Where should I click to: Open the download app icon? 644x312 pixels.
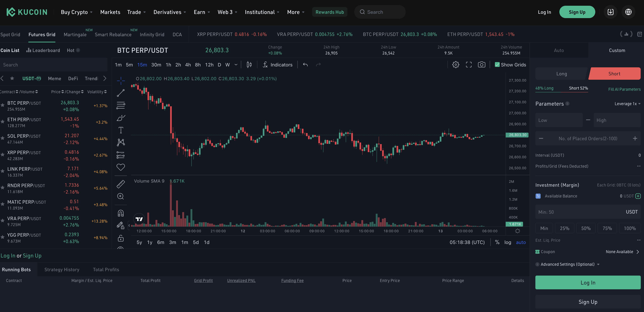tap(611, 12)
